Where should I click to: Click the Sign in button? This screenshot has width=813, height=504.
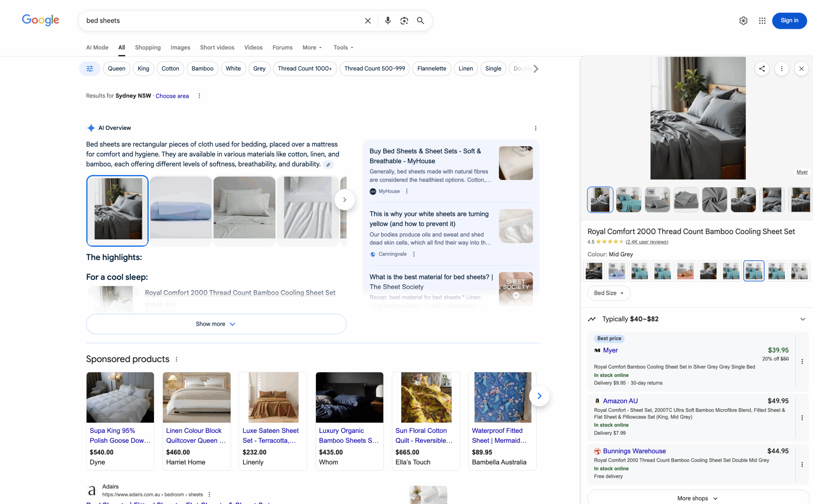[x=789, y=20]
